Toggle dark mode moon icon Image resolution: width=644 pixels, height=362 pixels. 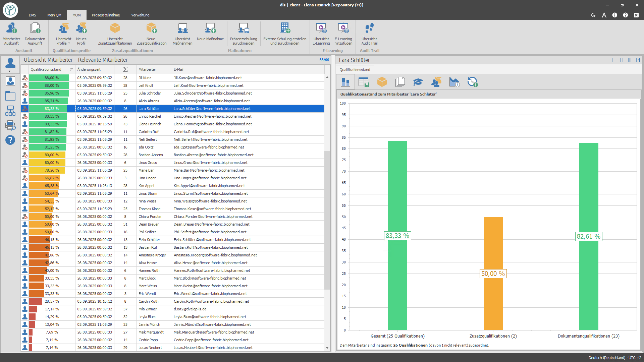593,15
